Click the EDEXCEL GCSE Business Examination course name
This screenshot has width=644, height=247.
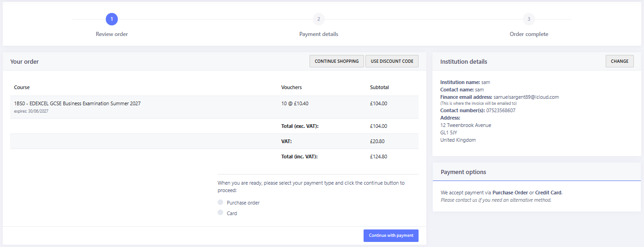(x=77, y=103)
